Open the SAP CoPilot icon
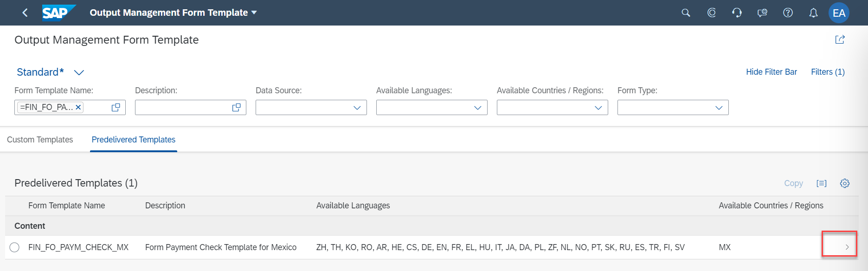Viewport: 868px width, 271px height. pos(711,13)
